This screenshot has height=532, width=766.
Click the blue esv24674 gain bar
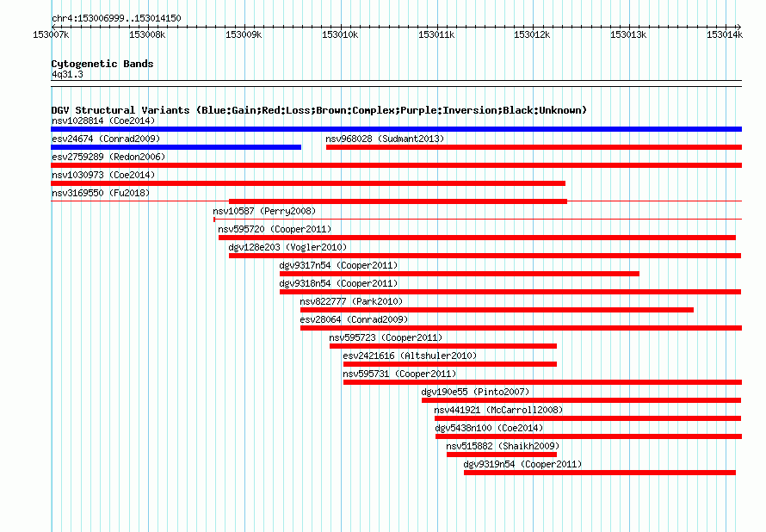[x=176, y=147]
